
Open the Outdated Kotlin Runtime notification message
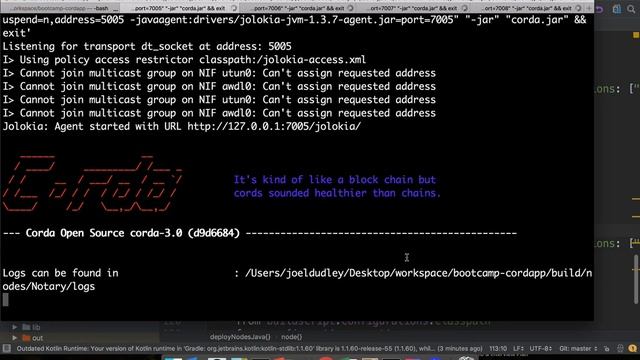pos(249,349)
